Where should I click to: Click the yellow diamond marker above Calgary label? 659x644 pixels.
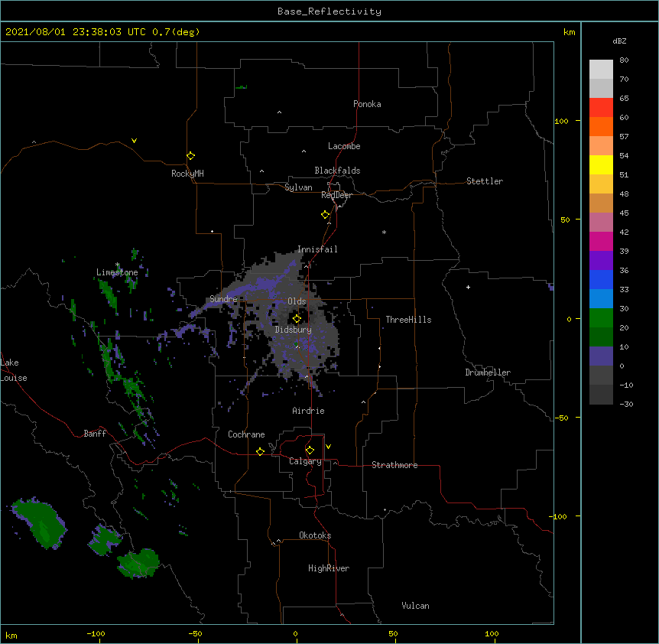click(310, 450)
